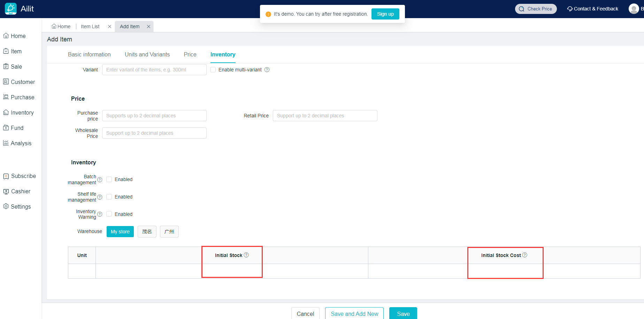This screenshot has width=644, height=319.
Task: Click help icon next to Initial Stock Cost
Action: click(x=525, y=255)
